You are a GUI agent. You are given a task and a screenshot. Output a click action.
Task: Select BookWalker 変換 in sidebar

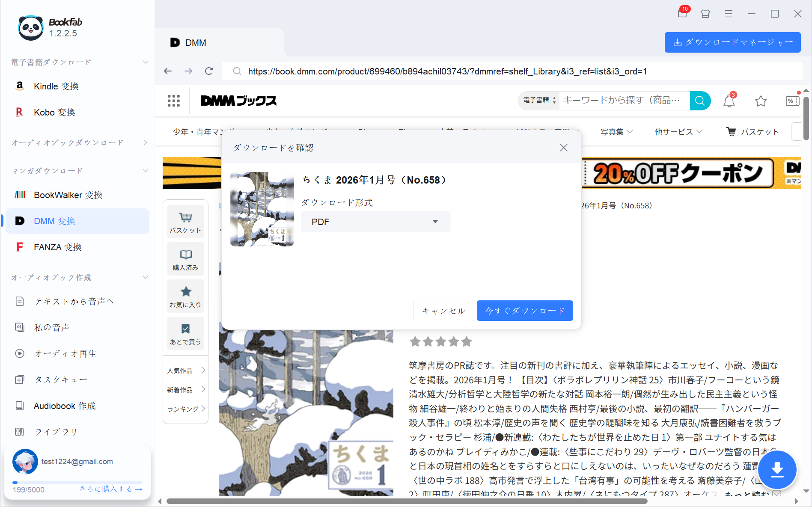click(68, 195)
